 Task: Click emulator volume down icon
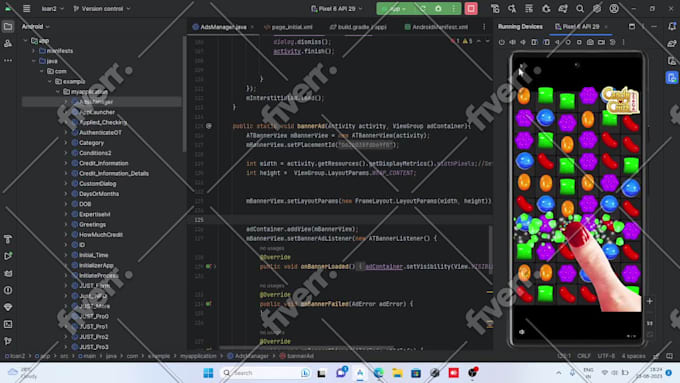tap(523, 42)
